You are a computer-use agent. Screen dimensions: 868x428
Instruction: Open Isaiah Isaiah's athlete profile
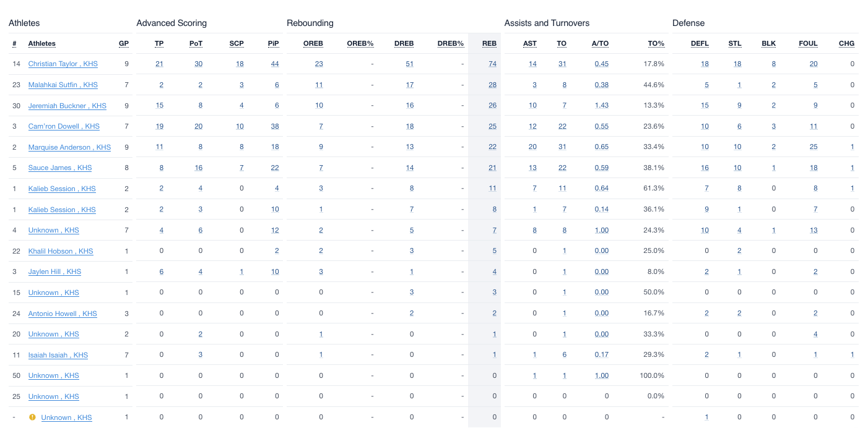coord(58,355)
